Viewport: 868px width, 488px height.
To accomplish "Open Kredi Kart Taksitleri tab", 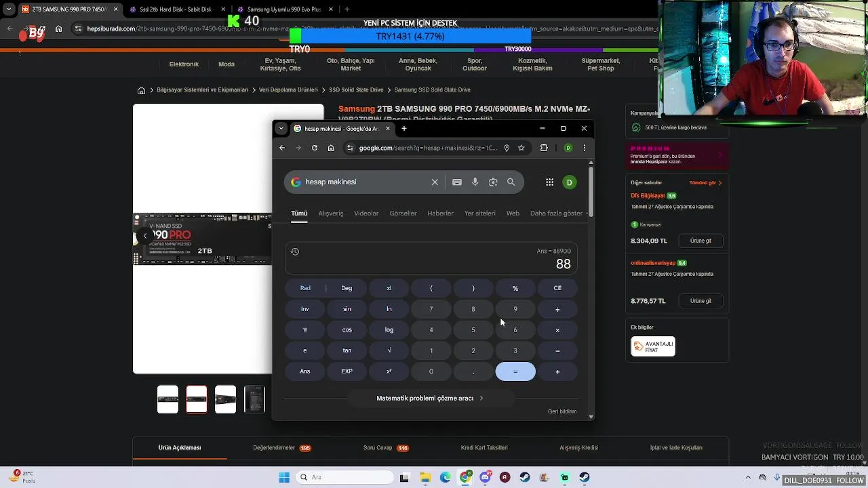I will pos(484,448).
